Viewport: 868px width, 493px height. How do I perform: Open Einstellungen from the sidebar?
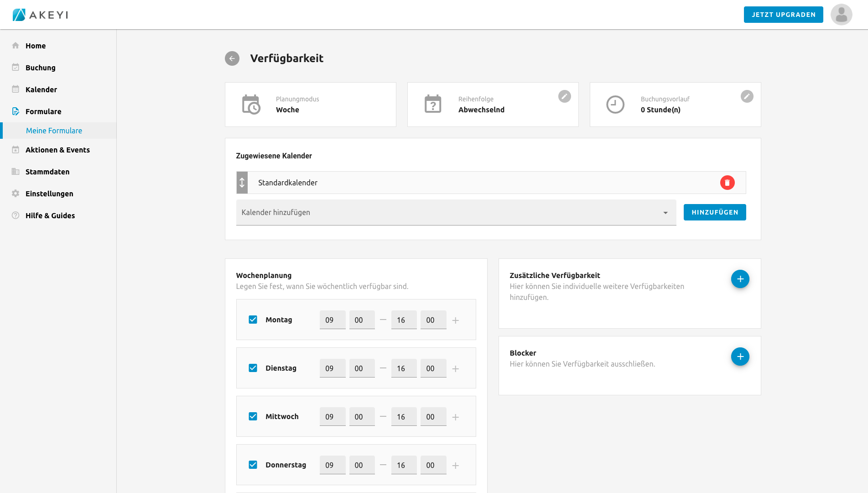(x=49, y=194)
